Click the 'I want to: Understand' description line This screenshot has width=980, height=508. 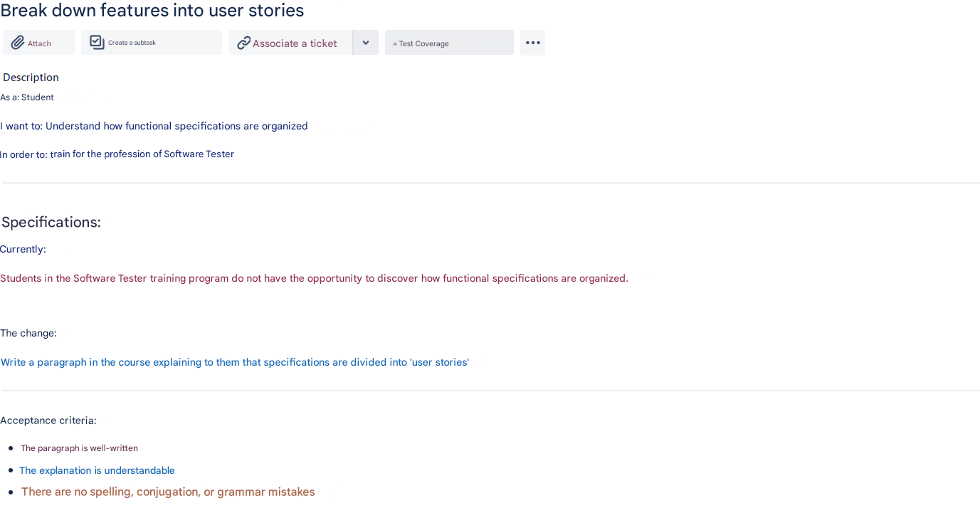pyautogui.click(x=154, y=126)
